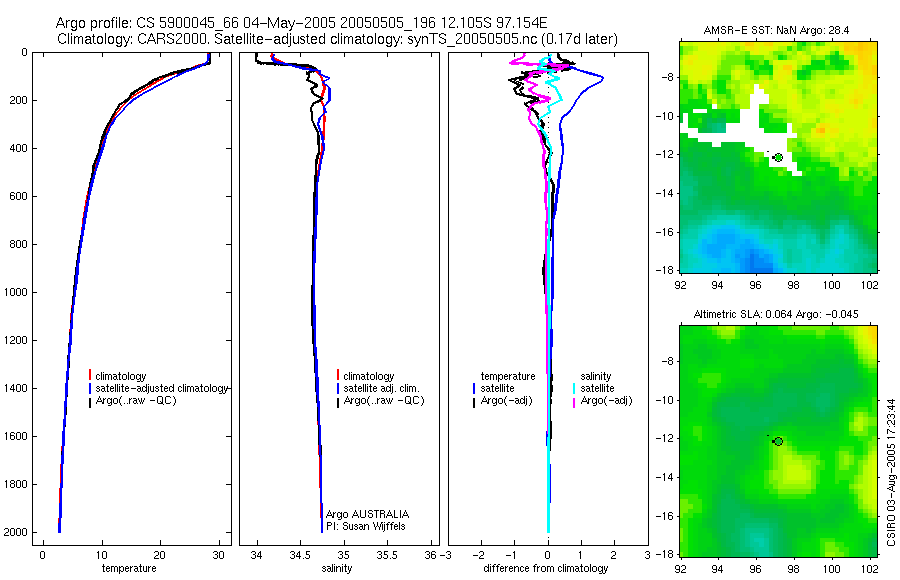Click the blue temperature satellite swatch in difference legend

(474, 389)
